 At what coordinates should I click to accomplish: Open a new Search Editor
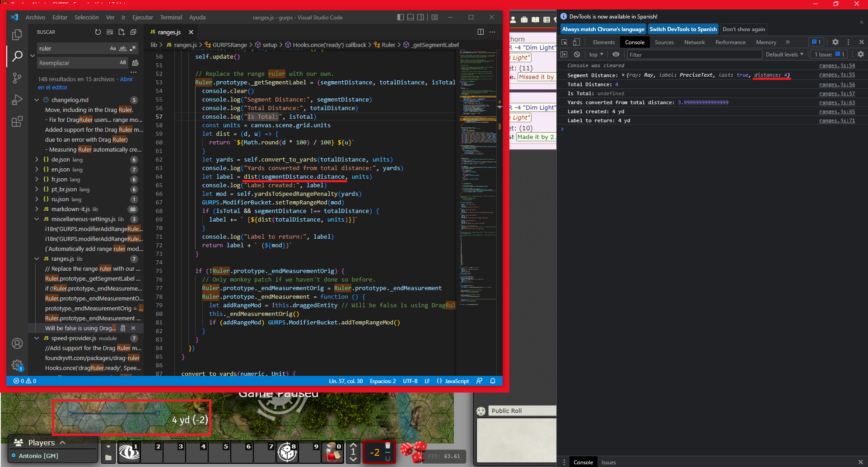pos(121,32)
